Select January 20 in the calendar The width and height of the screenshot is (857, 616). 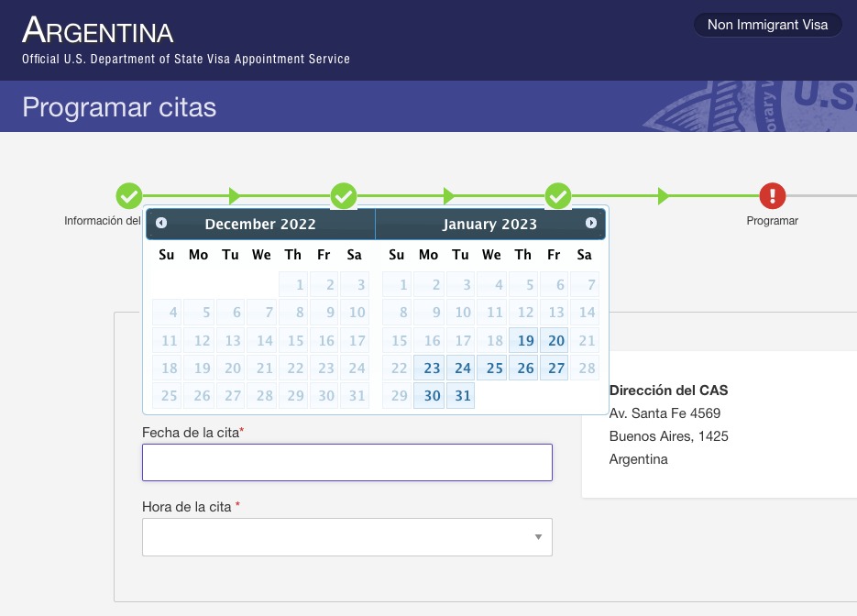tap(555, 341)
